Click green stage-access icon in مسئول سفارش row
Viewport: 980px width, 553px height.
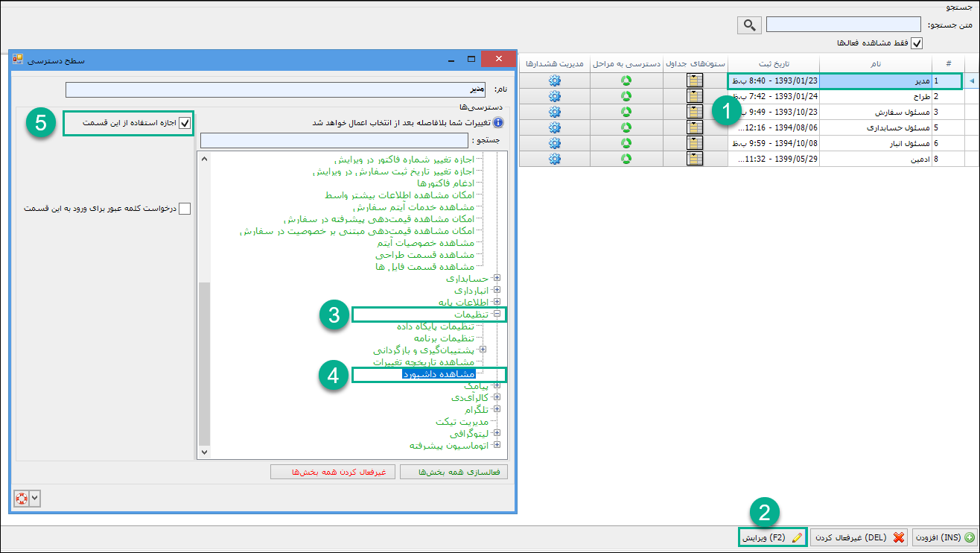coord(626,112)
